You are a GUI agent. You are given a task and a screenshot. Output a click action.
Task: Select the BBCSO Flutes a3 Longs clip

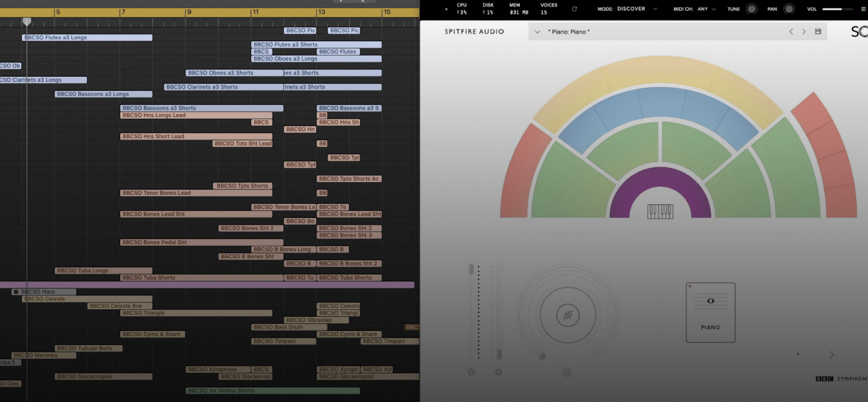point(86,37)
